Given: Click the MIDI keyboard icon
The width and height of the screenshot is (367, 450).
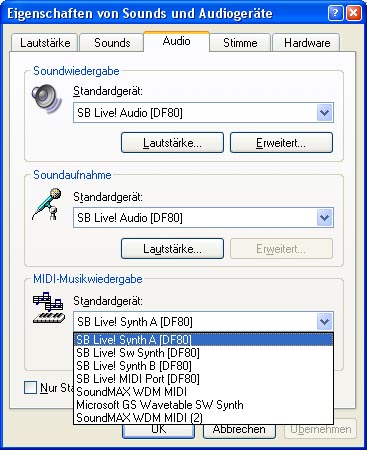Looking at the screenshot, I should point(48,308).
